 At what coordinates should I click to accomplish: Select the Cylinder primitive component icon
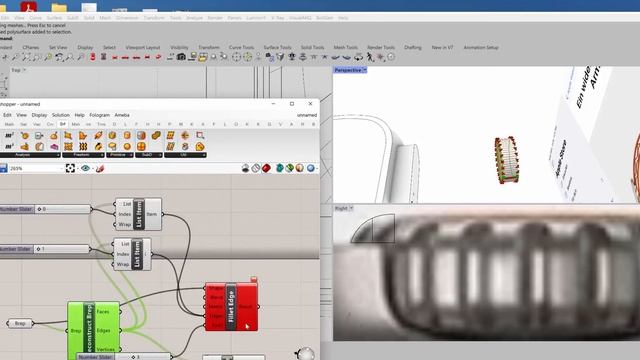coord(127,136)
